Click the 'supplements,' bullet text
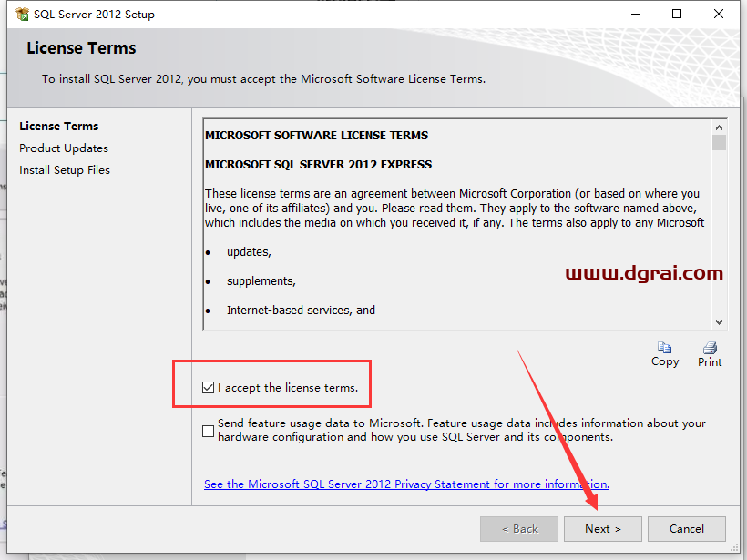The height and width of the screenshot is (560, 747). point(261,281)
